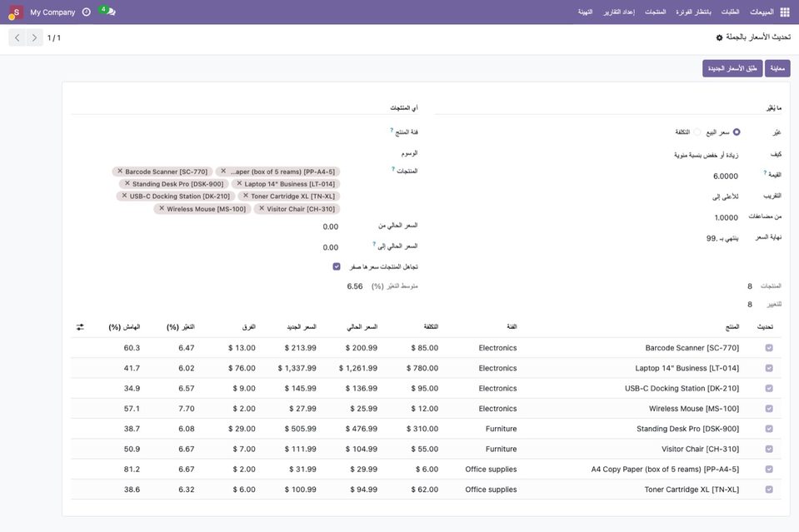Remove the A4 paper [PP-A4-5] tag
The width and height of the screenshot is (799, 532).
tap(223, 171)
